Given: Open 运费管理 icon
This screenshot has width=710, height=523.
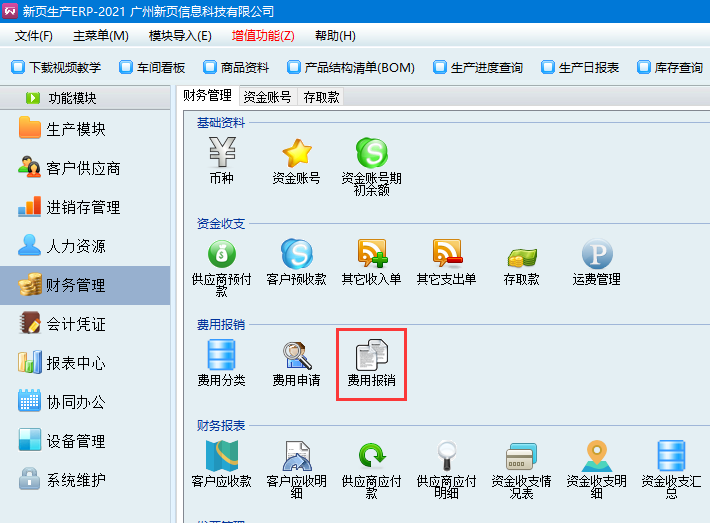Looking at the screenshot, I should tap(597, 255).
